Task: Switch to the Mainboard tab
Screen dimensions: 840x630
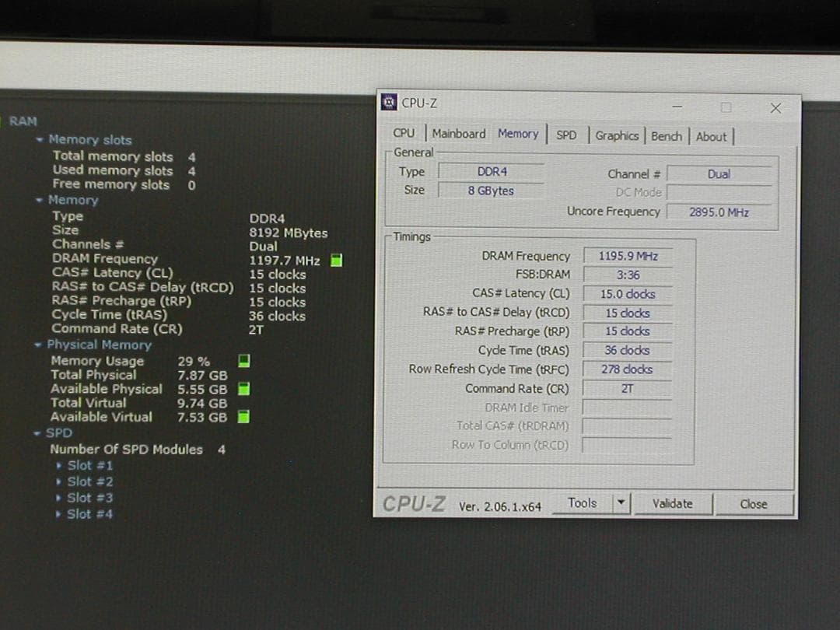Action: click(x=458, y=134)
